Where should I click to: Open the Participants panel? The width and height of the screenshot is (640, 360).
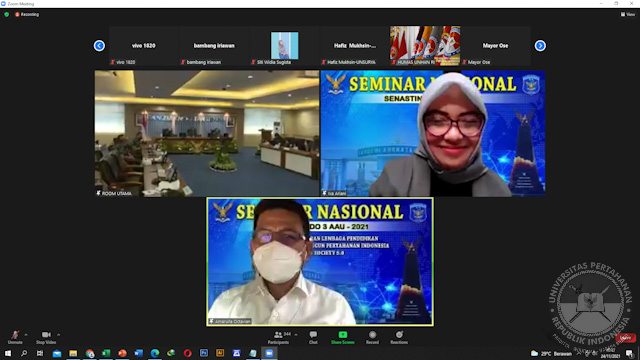(x=278, y=337)
